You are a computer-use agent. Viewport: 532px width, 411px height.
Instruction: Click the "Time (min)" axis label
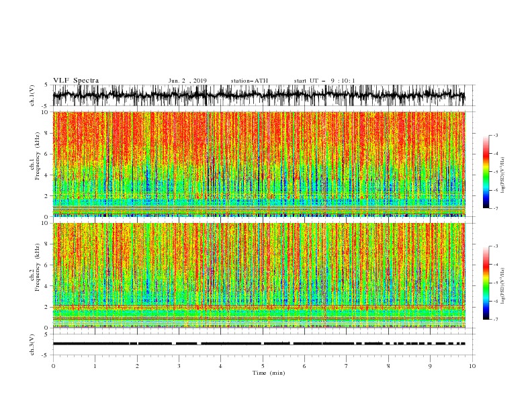coord(269,373)
